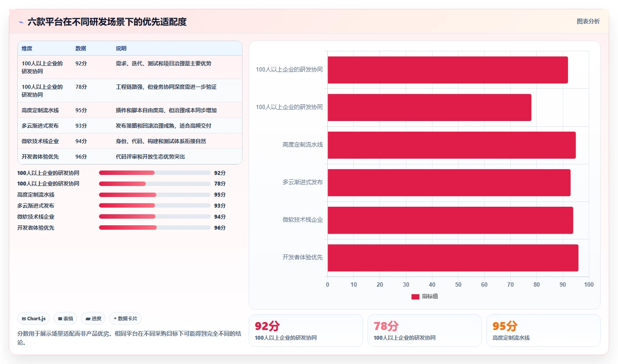Click the chart x-axis tick label 50

pos(458,284)
